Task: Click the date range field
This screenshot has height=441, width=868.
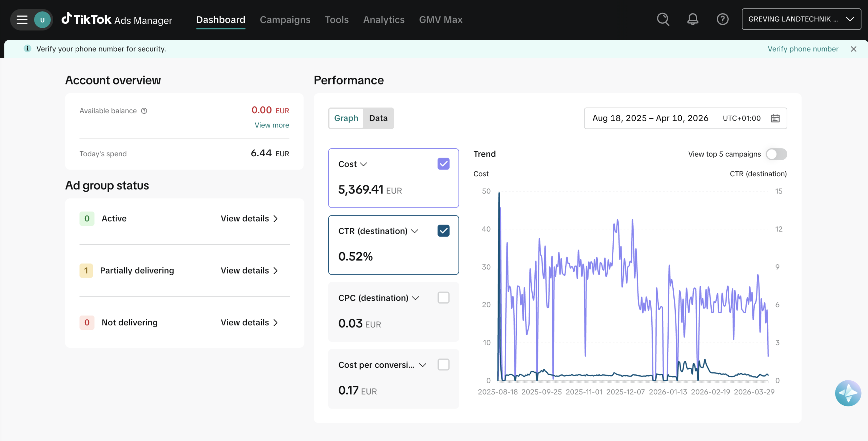Action: pos(650,118)
